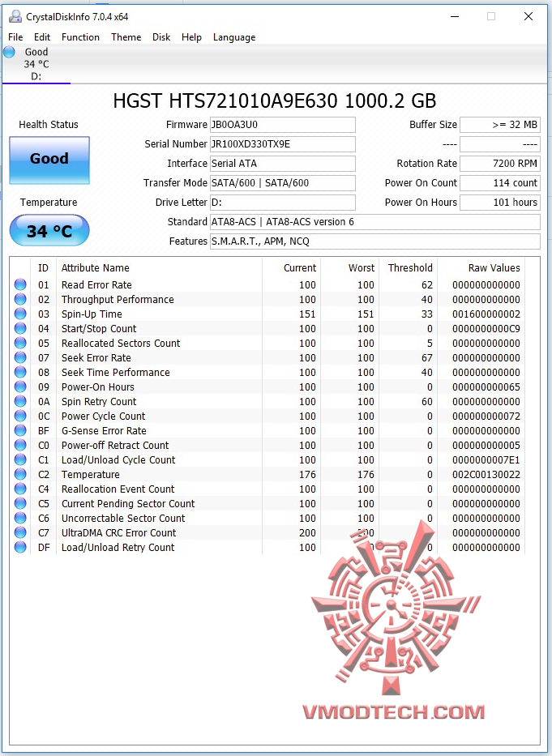Click the status icon for Temperature attribute row
Image resolution: width=552 pixels, height=756 pixels.
(x=20, y=474)
